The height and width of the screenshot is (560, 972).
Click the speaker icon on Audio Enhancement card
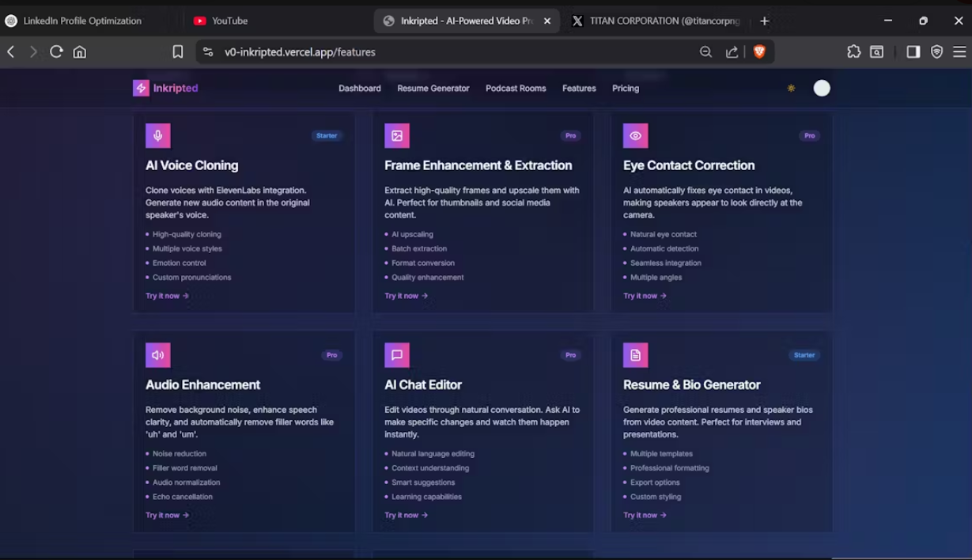[158, 355]
